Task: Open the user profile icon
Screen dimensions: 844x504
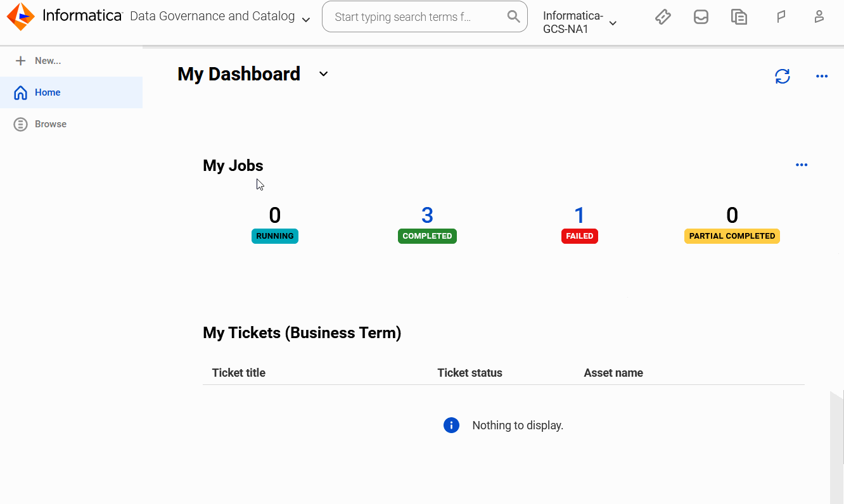Action: pyautogui.click(x=819, y=17)
